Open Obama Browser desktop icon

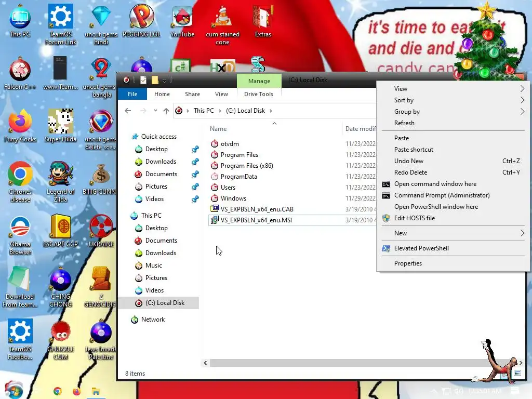click(20, 235)
